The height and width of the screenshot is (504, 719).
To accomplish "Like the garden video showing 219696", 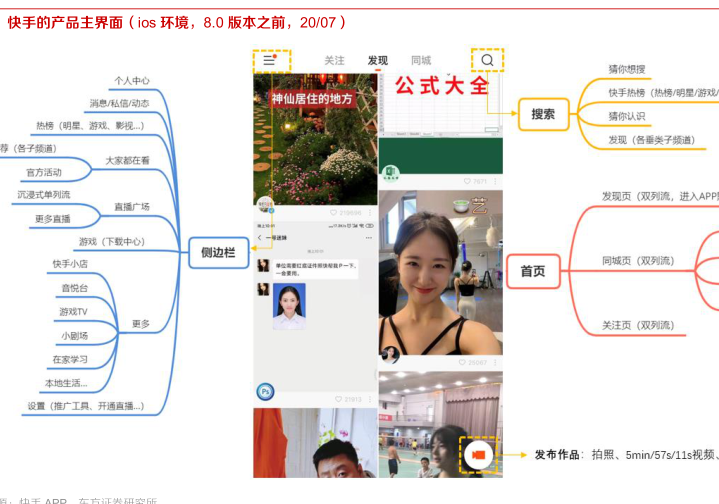I will [333, 213].
